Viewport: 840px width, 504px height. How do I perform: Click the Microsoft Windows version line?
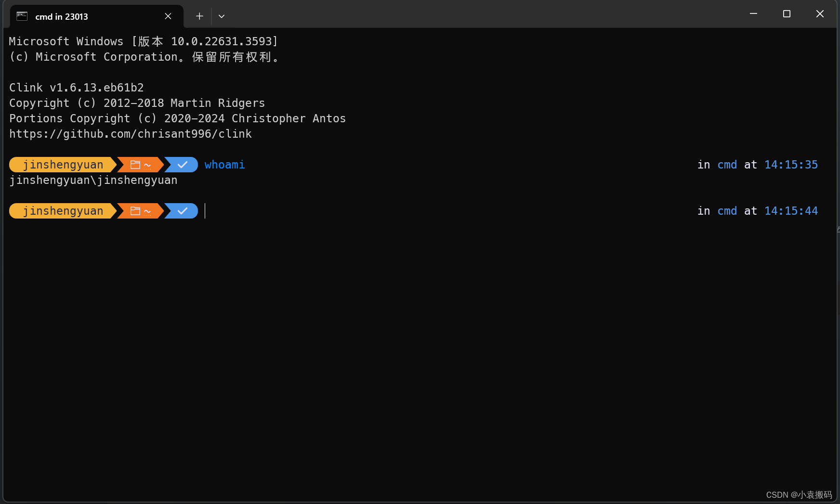point(144,41)
